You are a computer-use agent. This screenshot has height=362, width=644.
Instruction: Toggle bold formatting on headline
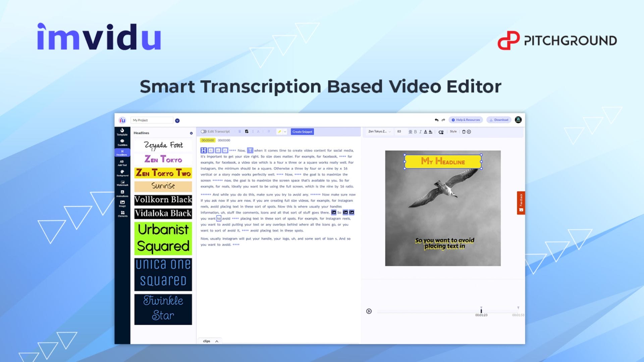(x=415, y=132)
